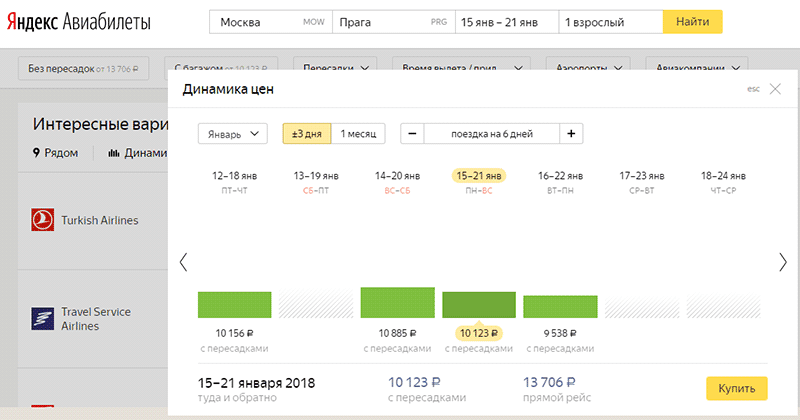Click the Рядом tab with pin icon
The height and width of the screenshot is (420, 800).
coord(55,153)
